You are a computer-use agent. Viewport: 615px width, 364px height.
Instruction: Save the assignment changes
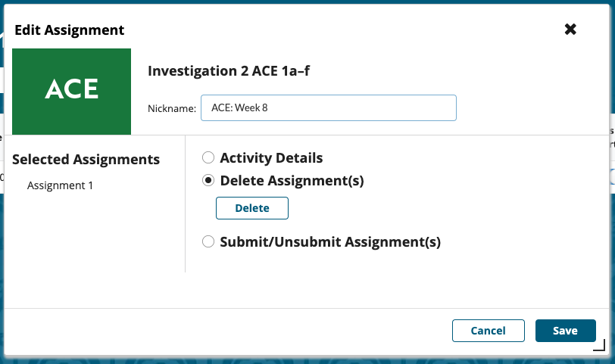tap(565, 331)
